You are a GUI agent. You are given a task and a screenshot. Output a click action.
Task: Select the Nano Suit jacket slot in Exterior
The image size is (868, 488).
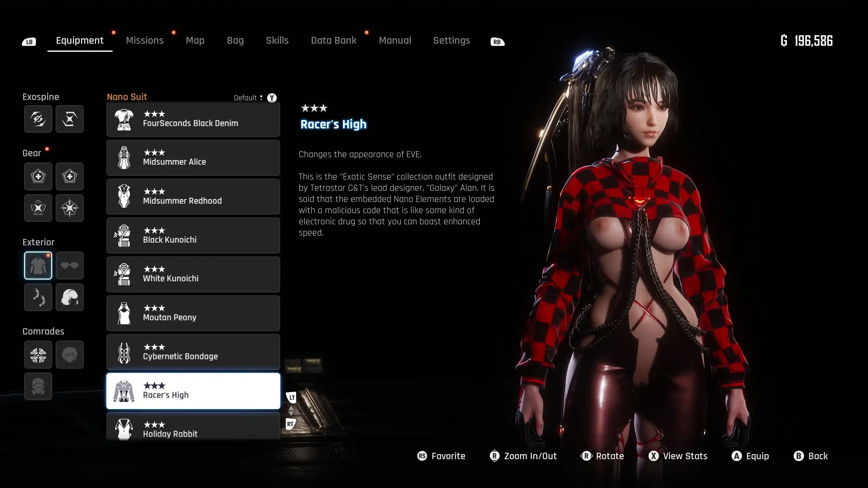(x=38, y=265)
